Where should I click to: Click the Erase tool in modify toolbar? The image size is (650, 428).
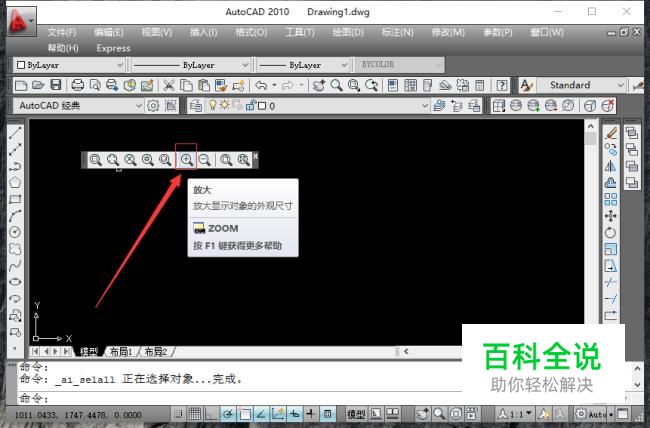click(x=611, y=133)
